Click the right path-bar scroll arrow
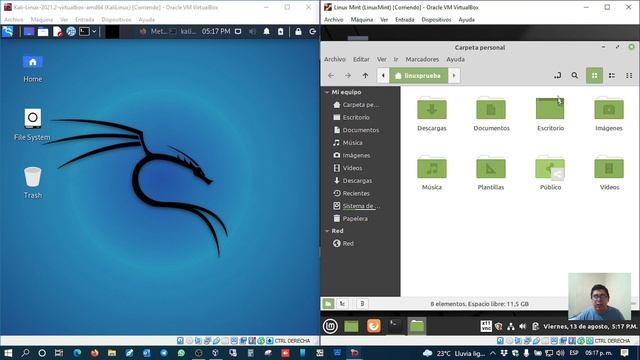The image size is (640, 360). point(454,76)
